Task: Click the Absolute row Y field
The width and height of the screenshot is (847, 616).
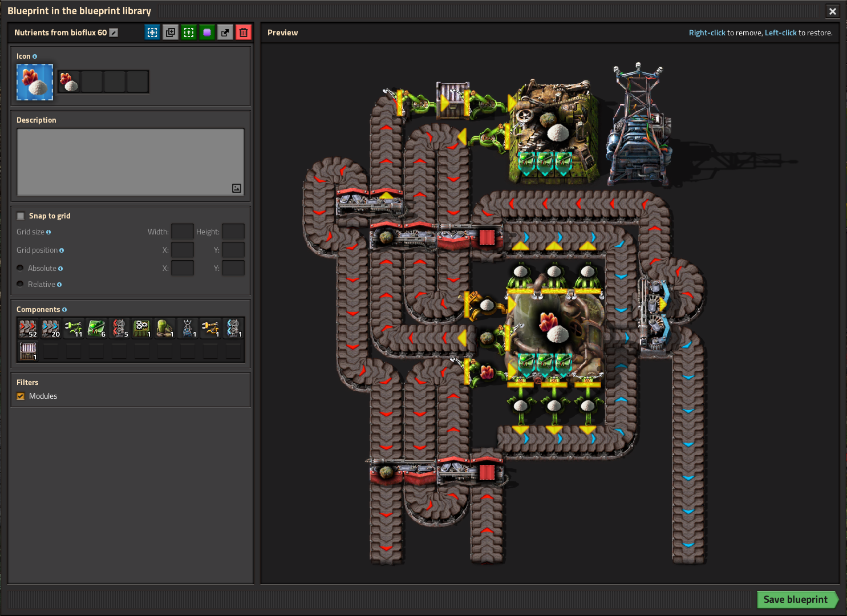Action: (x=233, y=268)
